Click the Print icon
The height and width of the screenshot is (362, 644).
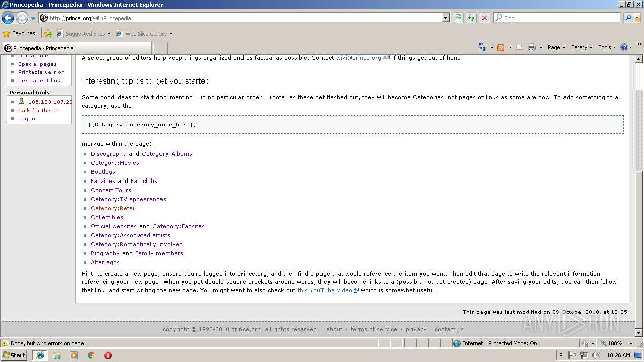532,47
